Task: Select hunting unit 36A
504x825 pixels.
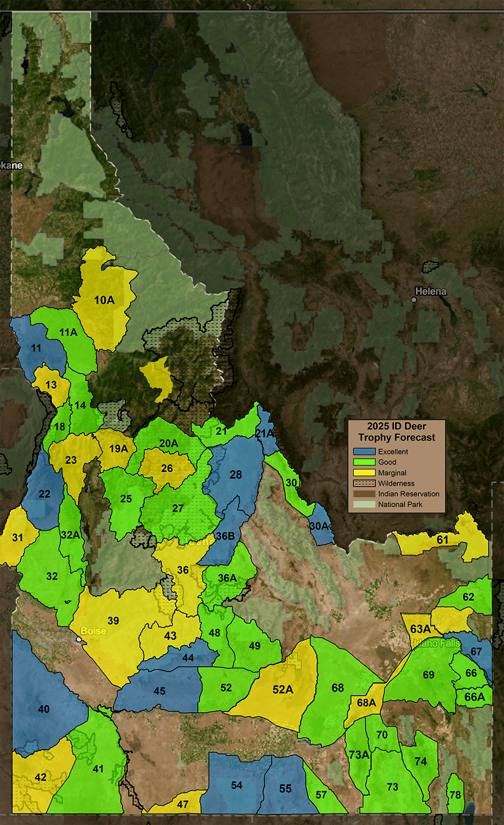Action: pyautogui.click(x=227, y=579)
